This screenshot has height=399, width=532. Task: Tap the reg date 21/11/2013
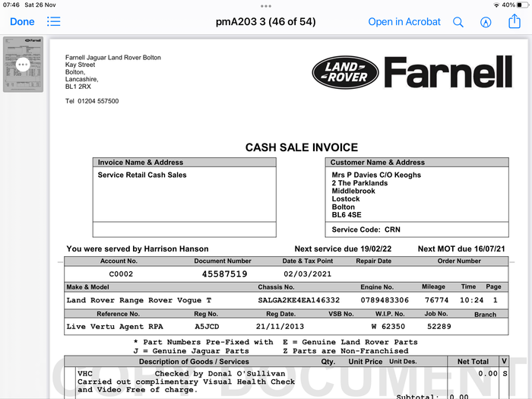[280, 326]
